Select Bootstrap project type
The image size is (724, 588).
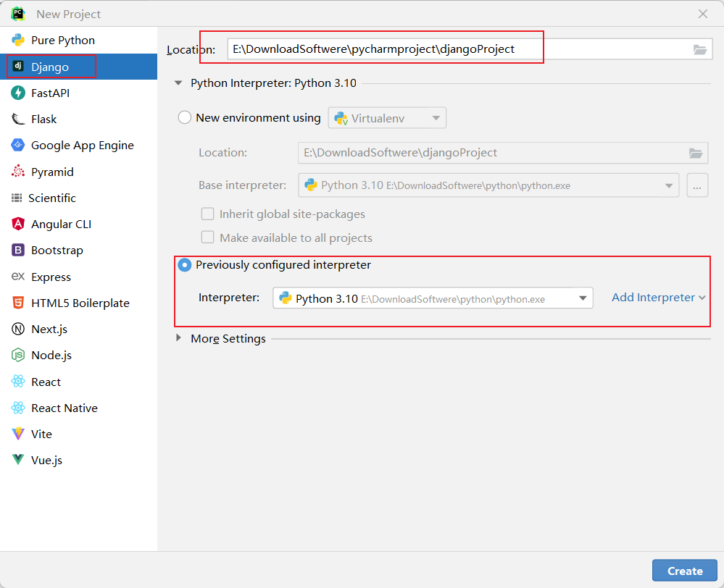point(78,250)
